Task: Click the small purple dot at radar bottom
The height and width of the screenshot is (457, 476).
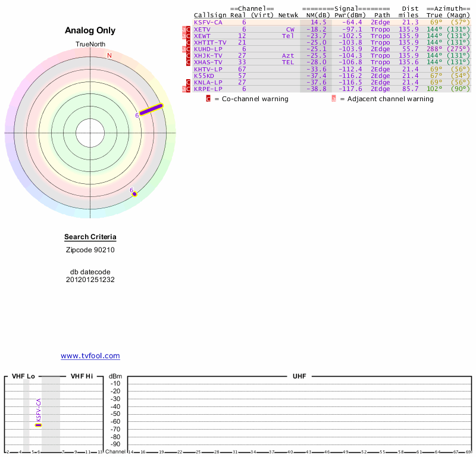Action: click(134, 194)
